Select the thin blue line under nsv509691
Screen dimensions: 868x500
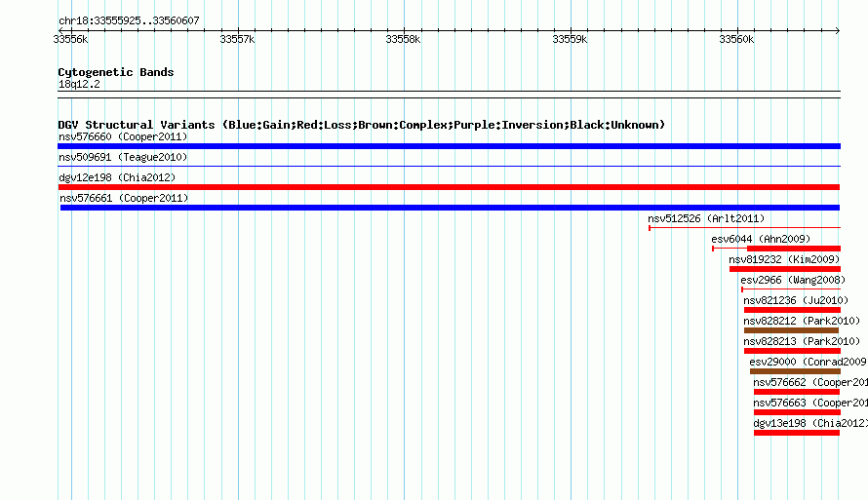(449, 166)
